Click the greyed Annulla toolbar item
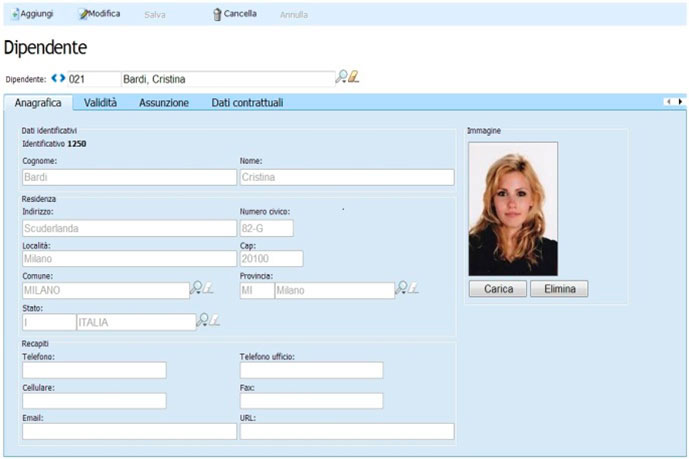 point(294,15)
